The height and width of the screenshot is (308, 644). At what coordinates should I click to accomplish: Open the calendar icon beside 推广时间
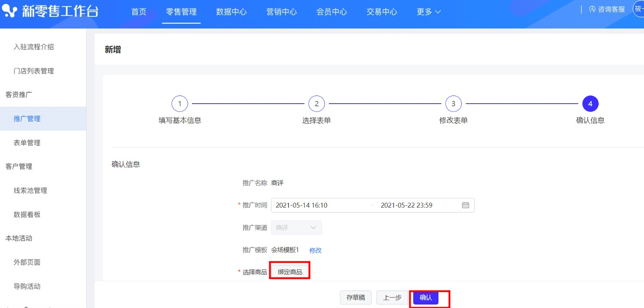click(x=465, y=205)
